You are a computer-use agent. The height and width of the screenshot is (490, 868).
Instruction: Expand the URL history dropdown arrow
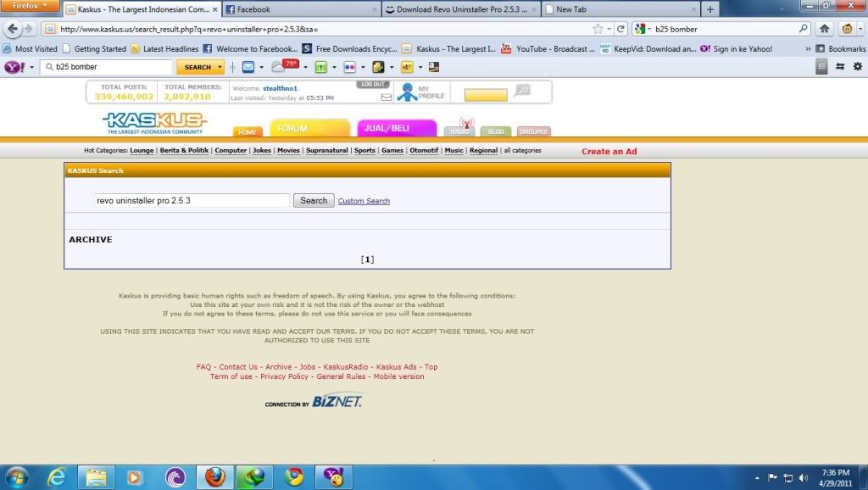click(x=609, y=29)
